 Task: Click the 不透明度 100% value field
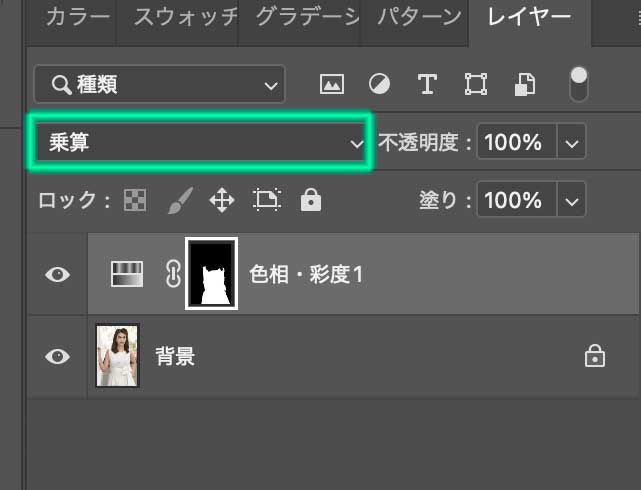(516, 142)
